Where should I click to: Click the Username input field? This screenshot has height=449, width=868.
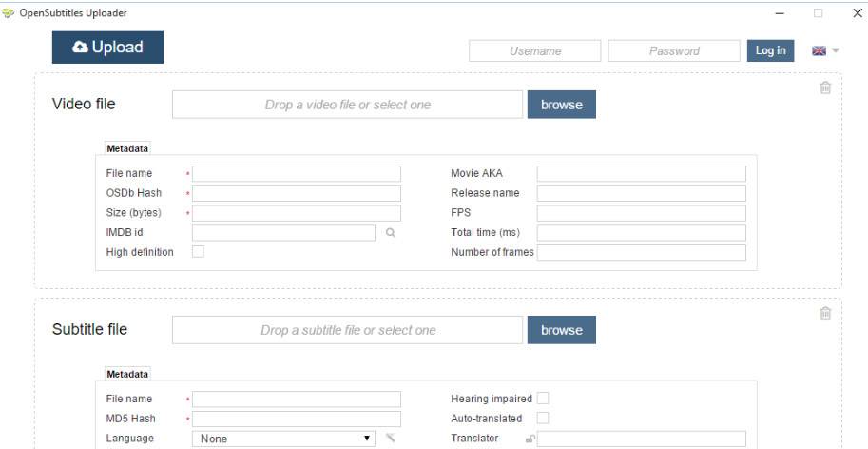click(535, 51)
